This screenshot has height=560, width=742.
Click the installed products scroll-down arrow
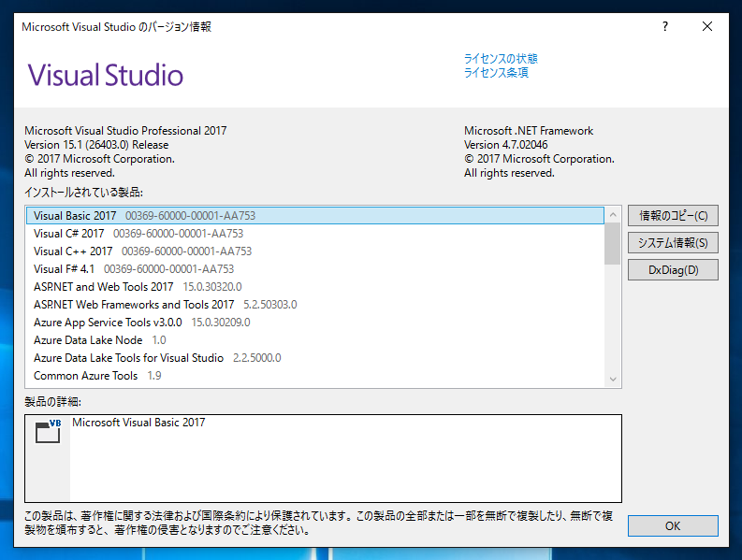click(x=613, y=379)
